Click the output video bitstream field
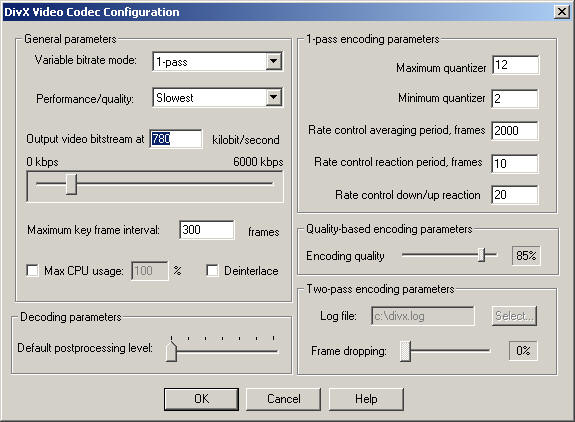Screen dimensions: 575x422 pos(176,139)
